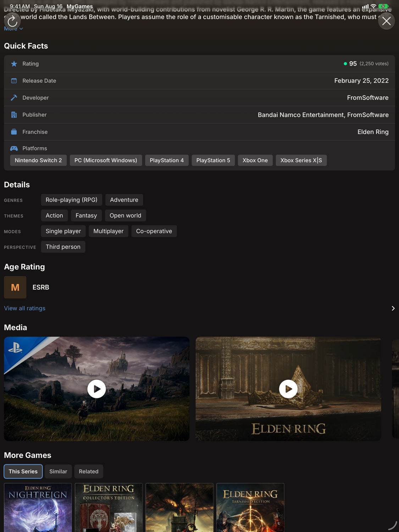Screen dimensions: 399x532
Task: Play the Elden Ring crown trailer
Action: [x=288, y=389]
